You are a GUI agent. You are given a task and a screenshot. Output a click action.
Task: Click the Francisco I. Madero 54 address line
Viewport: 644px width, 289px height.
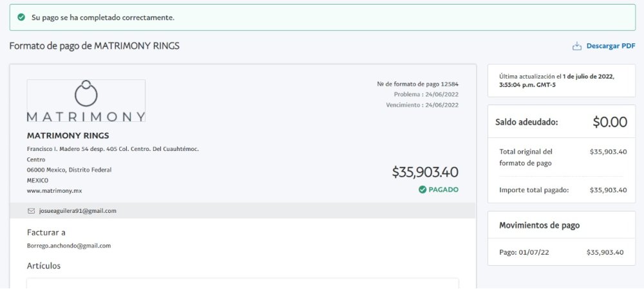(113, 149)
